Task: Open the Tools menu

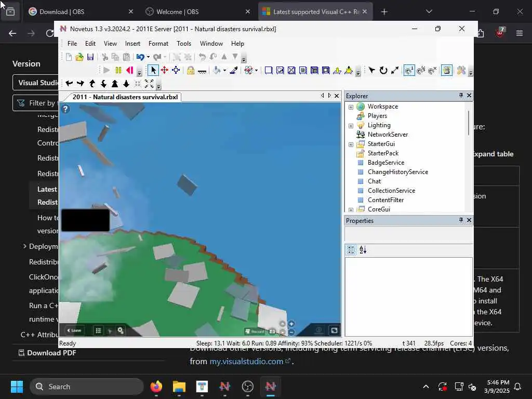Action: [x=184, y=44]
